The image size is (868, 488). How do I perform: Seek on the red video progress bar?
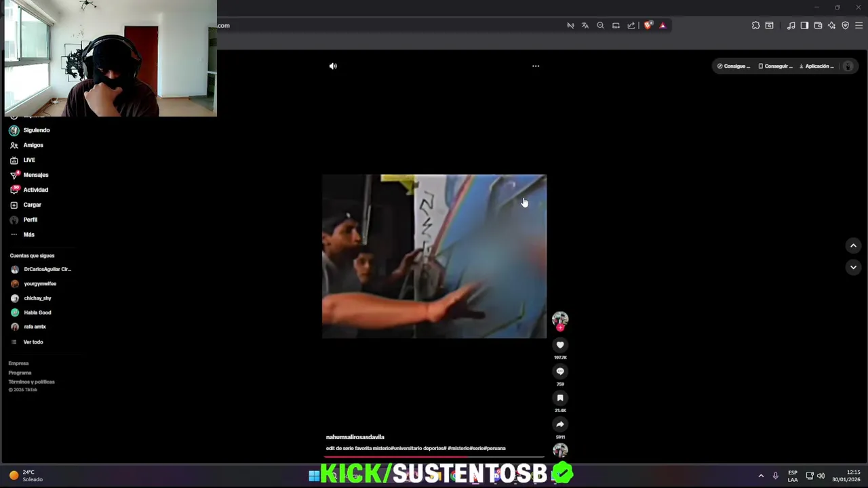434,458
